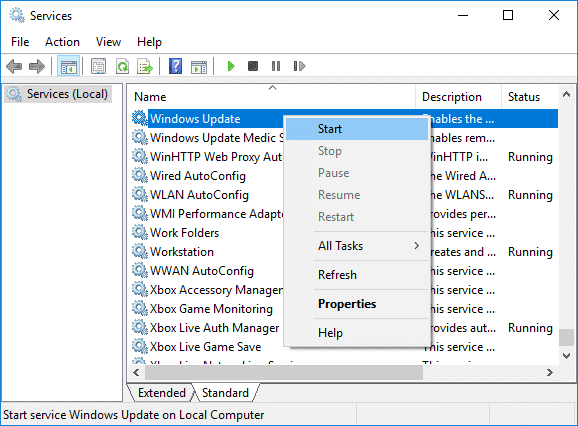The height and width of the screenshot is (426, 578).
Task: Choose Restart in the context menu
Action: [x=357, y=217]
